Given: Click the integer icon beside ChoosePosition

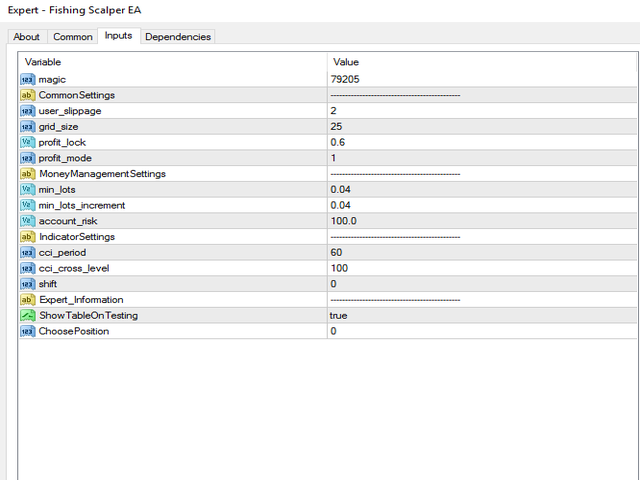Looking at the screenshot, I should point(27,331).
